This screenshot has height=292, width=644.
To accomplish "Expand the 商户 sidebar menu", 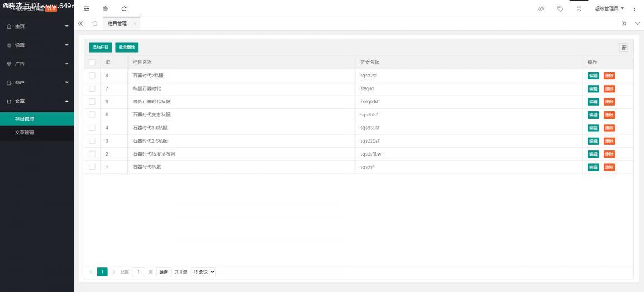I will pyautogui.click(x=37, y=83).
